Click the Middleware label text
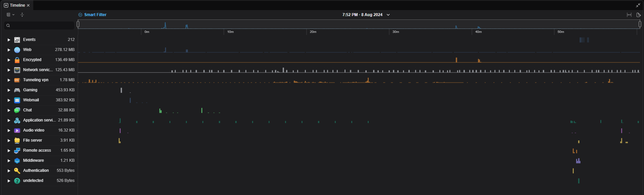 (33, 160)
